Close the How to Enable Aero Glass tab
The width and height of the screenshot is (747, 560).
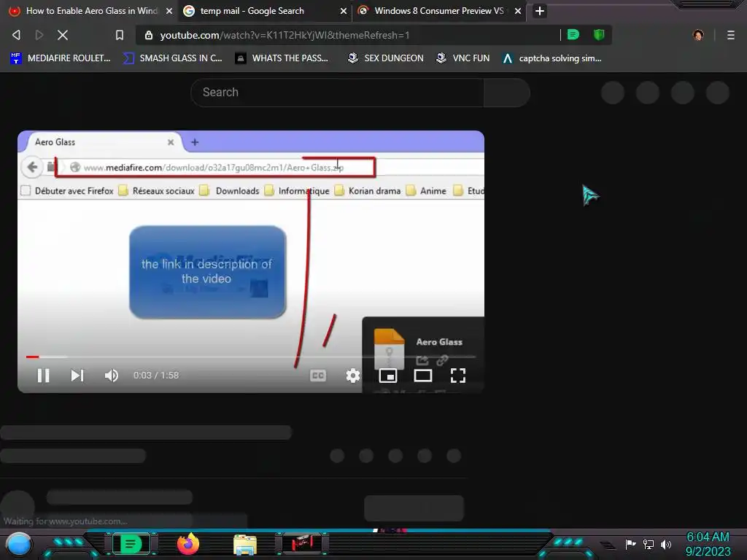pos(169,11)
